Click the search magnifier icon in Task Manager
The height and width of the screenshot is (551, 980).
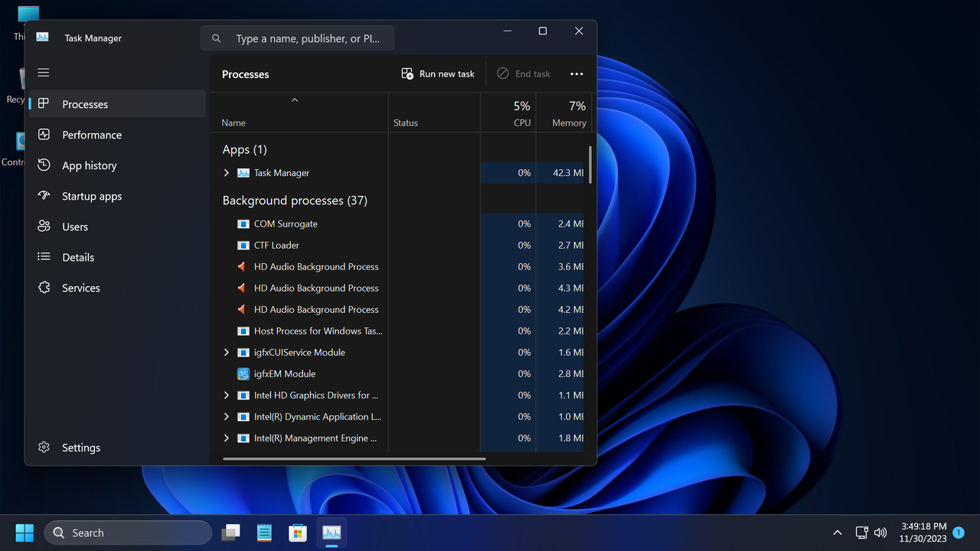click(x=217, y=38)
